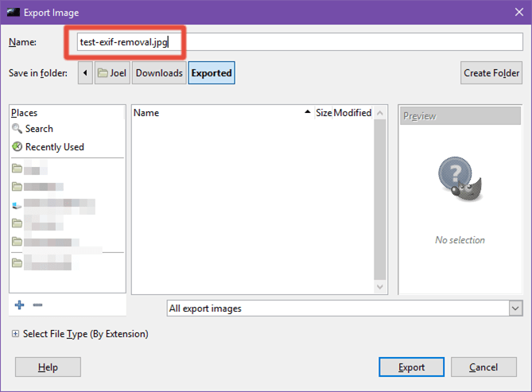Expand Select File Type (By Extension)
This screenshot has width=532, height=392.
point(15,334)
